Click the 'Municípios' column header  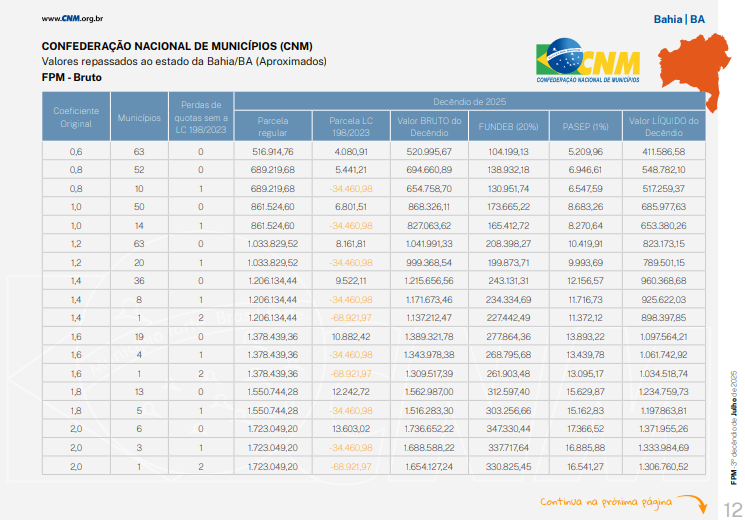(x=139, y=117)
